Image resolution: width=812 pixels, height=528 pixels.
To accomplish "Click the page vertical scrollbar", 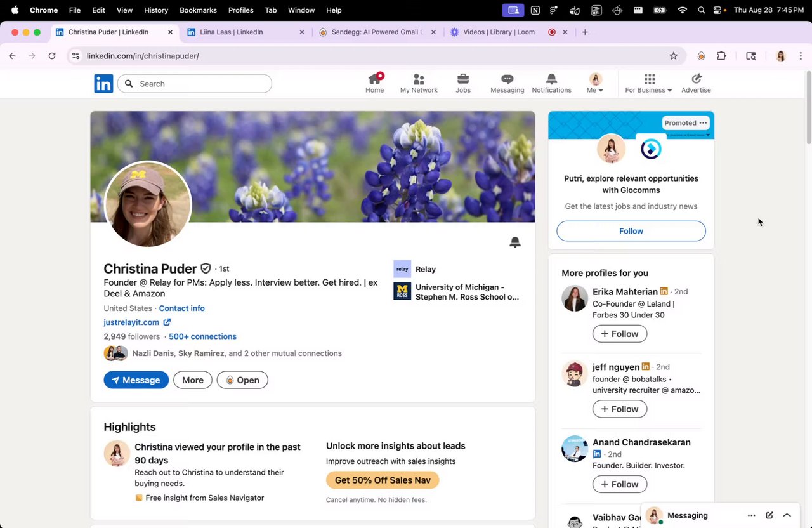I will 808,108.
